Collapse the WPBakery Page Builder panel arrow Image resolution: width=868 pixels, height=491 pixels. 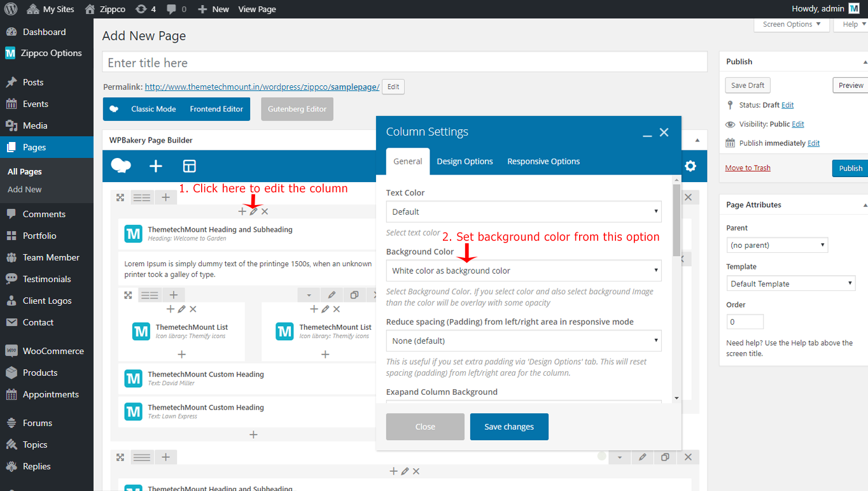tap(697, 140)
